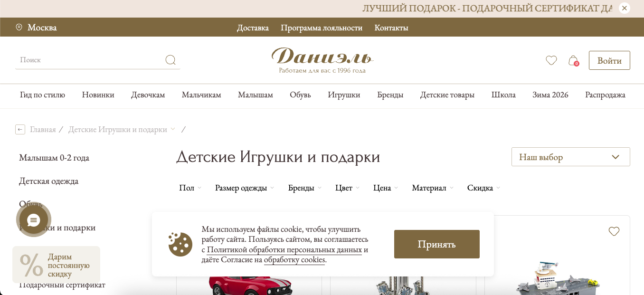Click the percent discount badge in the sidebar
This screenshot has width=644, height=295.
pos(31,265)
